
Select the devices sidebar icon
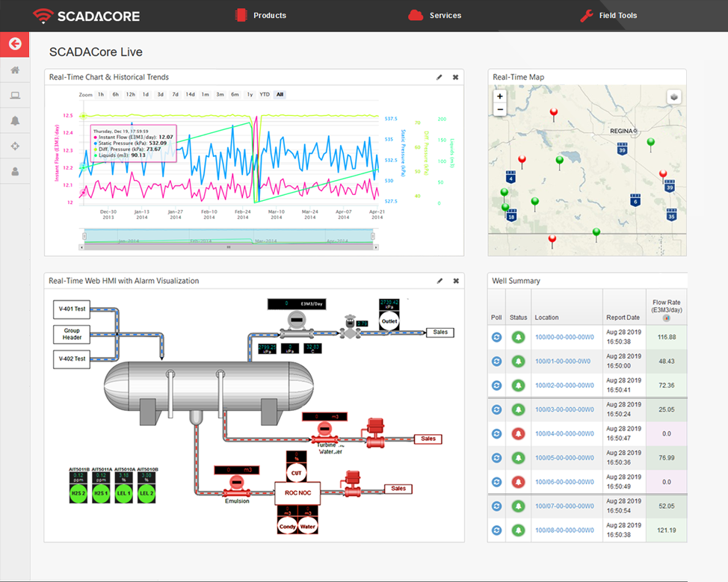click(x=15, y=95)
